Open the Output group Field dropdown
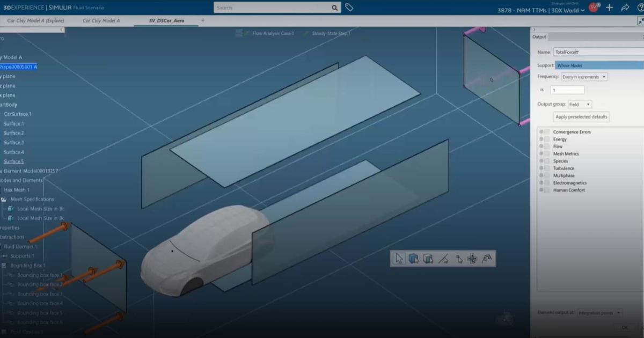 [580, 105]
